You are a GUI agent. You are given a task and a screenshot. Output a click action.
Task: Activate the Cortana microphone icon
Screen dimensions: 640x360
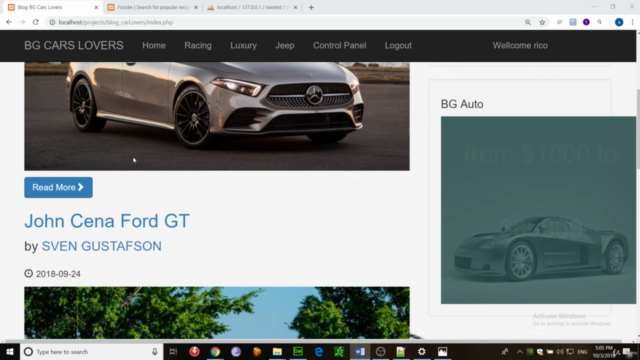(x=155, y=351)
